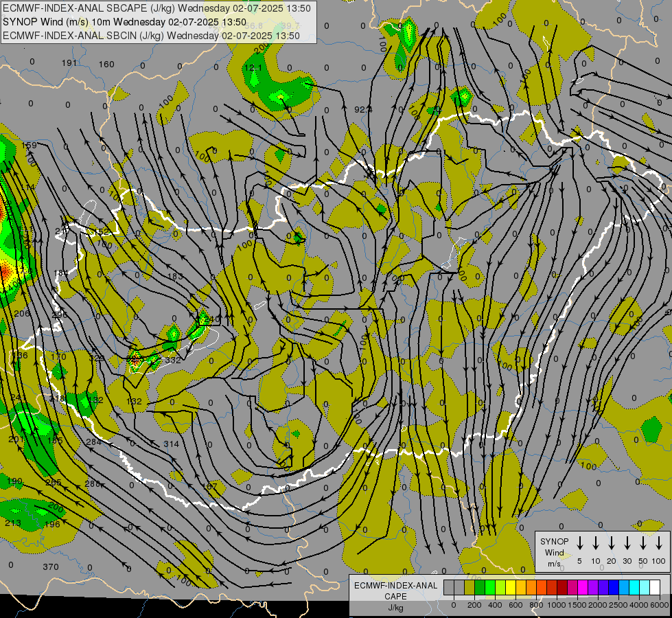Click the 600 label on the CAPE scale

click(x=515, y=605)
